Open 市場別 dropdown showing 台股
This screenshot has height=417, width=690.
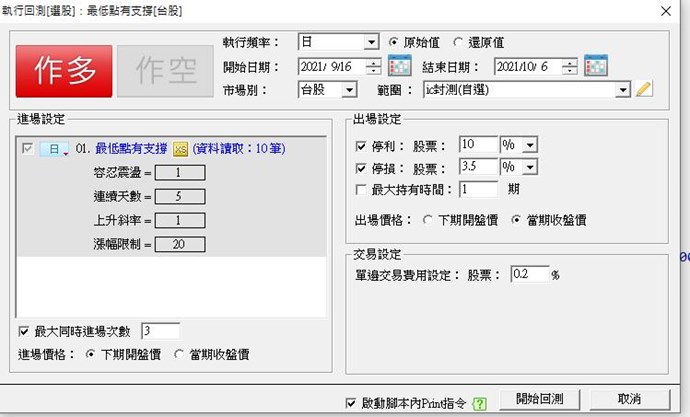pyautogui.click(x=349, y=90)
